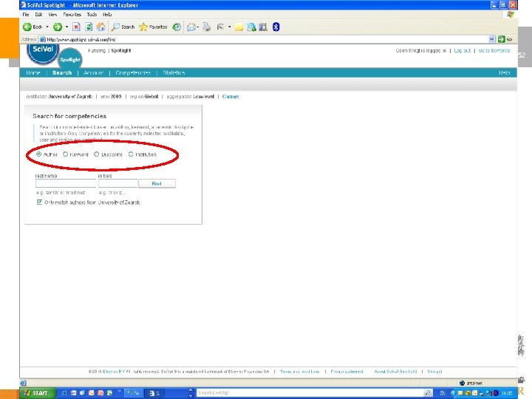
Task: Open the View menu
Action: (52, 15)
